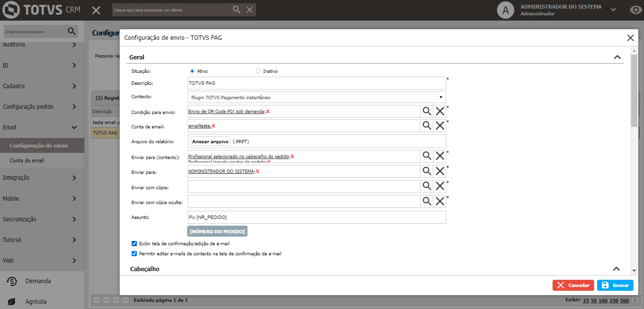The height and width of the screenshot is (309, 644).
Task: Show 500 records per page
Action: pos(624,300)
